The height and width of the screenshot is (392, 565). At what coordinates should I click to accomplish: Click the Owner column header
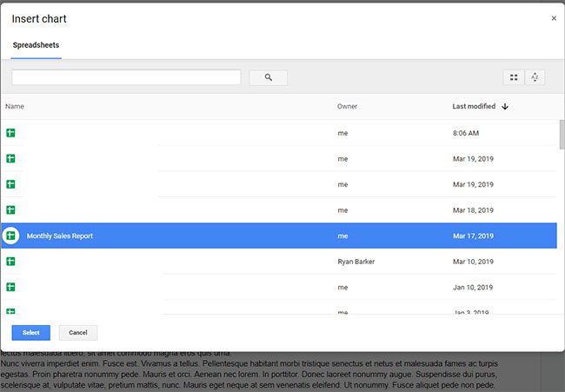(x=347, y=107)
